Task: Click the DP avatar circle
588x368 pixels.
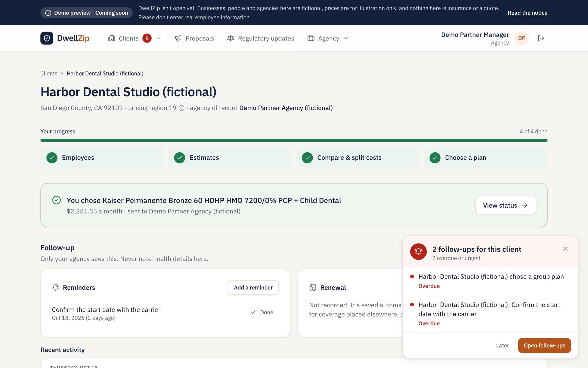Action: 522,38
